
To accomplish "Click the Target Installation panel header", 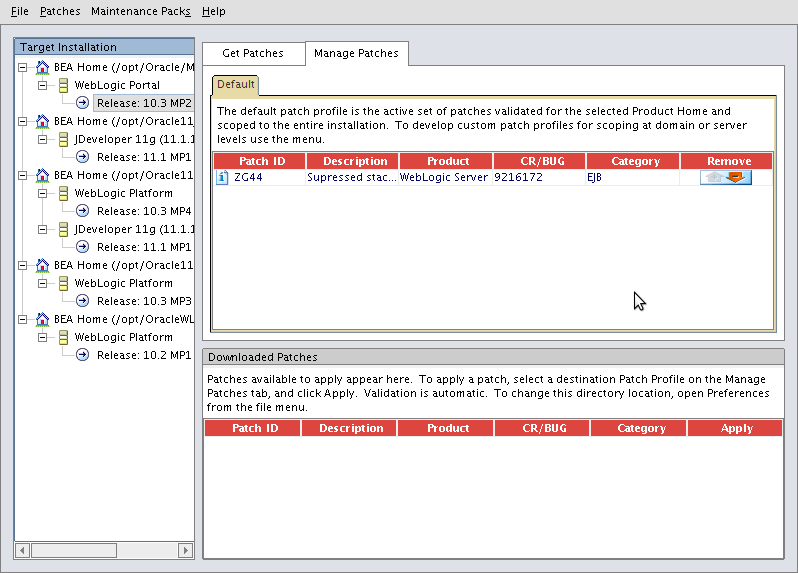I will pos(104,47).
